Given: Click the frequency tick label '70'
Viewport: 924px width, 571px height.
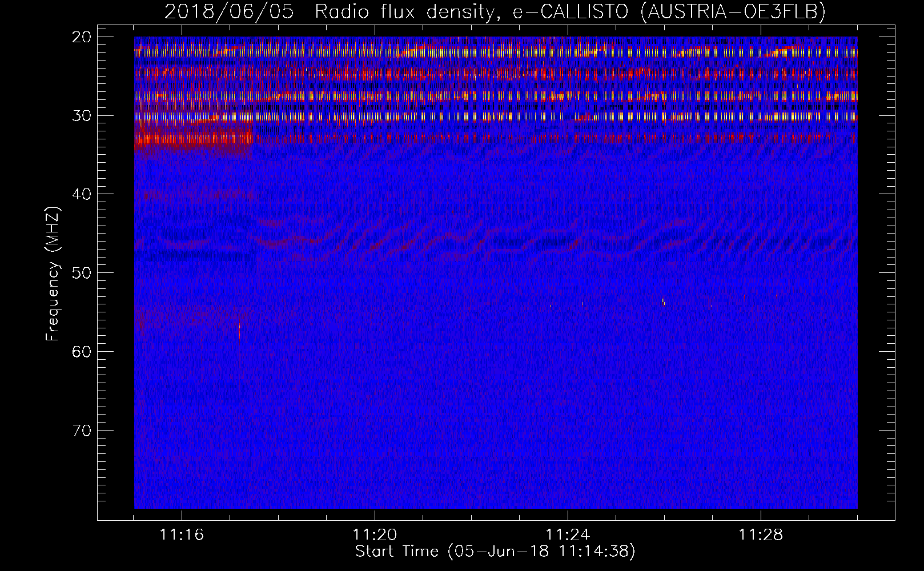Looking at the screenshot, I should point(82,430).
